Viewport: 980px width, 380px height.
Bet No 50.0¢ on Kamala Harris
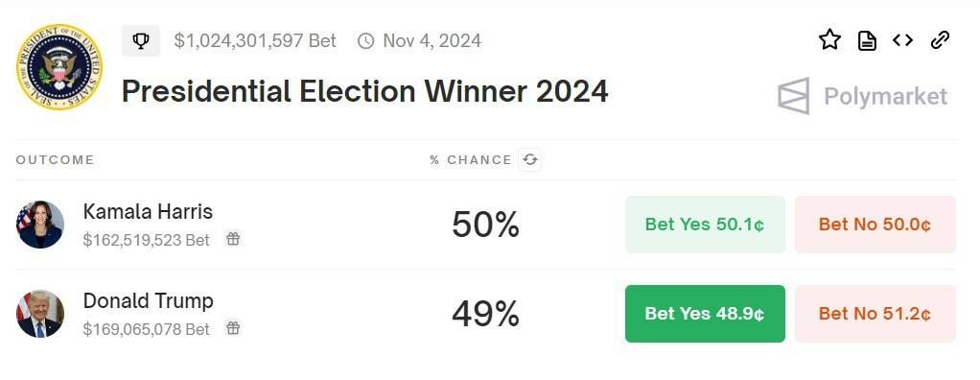coord(875,225)
